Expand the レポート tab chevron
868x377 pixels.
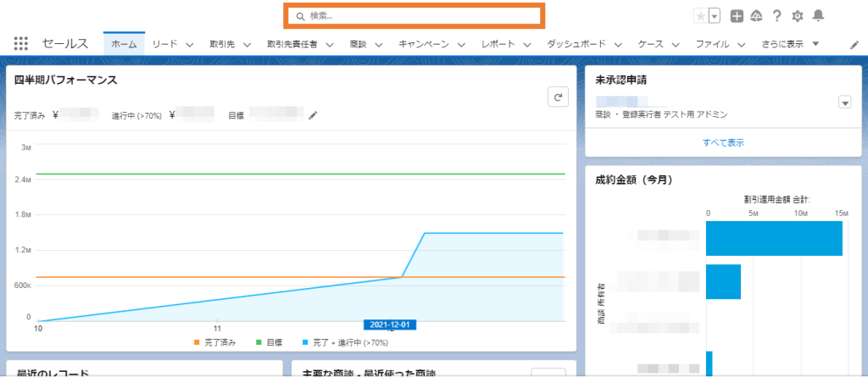(527, 45)
